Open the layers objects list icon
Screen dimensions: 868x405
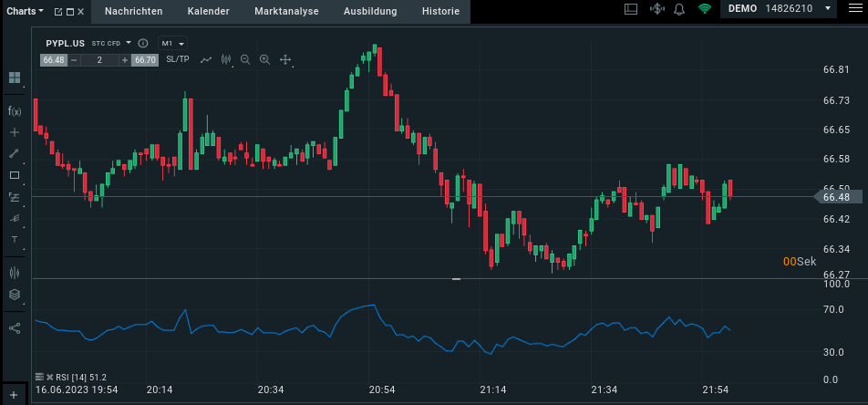coord(15,295)
